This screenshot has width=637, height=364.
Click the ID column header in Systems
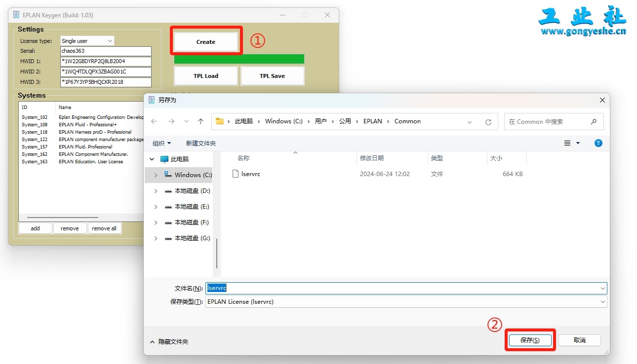point(37,107)
